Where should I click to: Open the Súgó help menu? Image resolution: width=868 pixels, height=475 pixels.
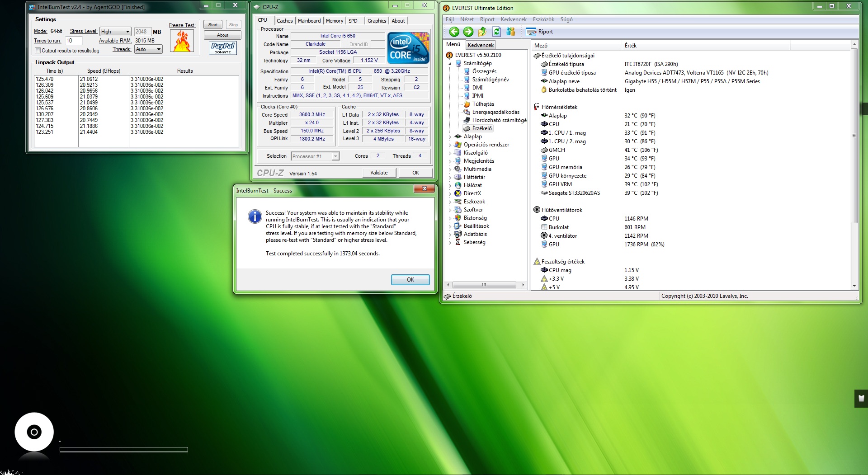[x=566, y=19]
